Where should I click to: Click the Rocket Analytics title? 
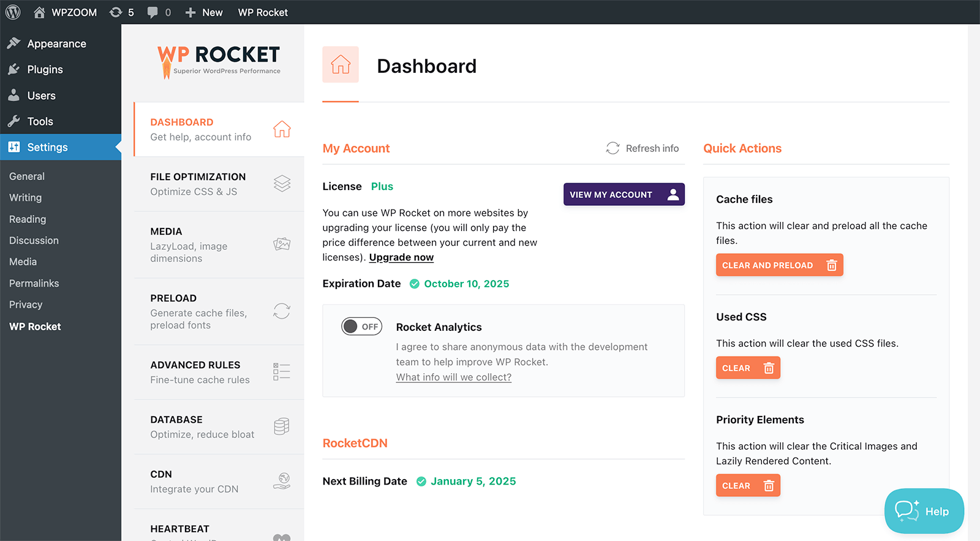[439, 327]
